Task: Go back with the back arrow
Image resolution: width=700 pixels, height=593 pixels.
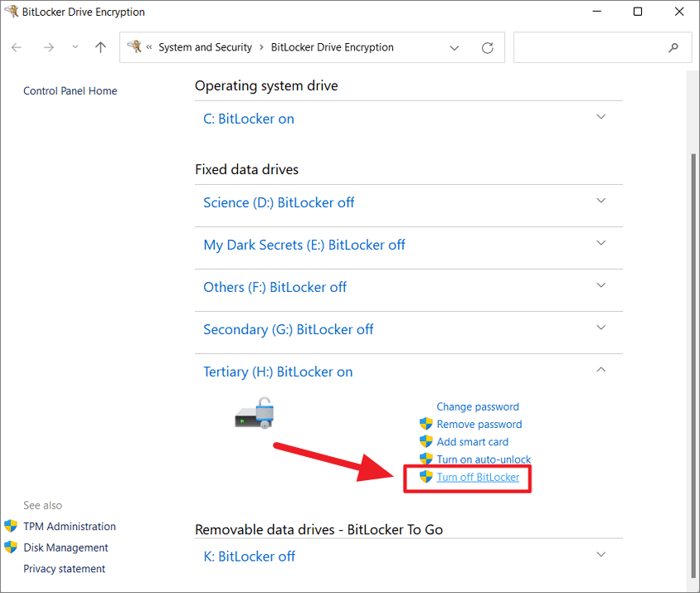Action: point(17,47)
